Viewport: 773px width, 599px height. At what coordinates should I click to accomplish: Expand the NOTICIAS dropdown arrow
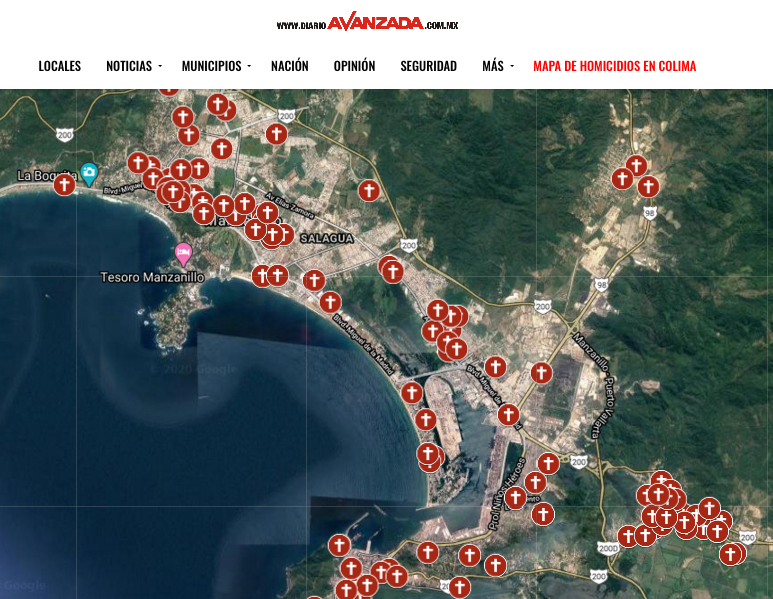[160, 66]
